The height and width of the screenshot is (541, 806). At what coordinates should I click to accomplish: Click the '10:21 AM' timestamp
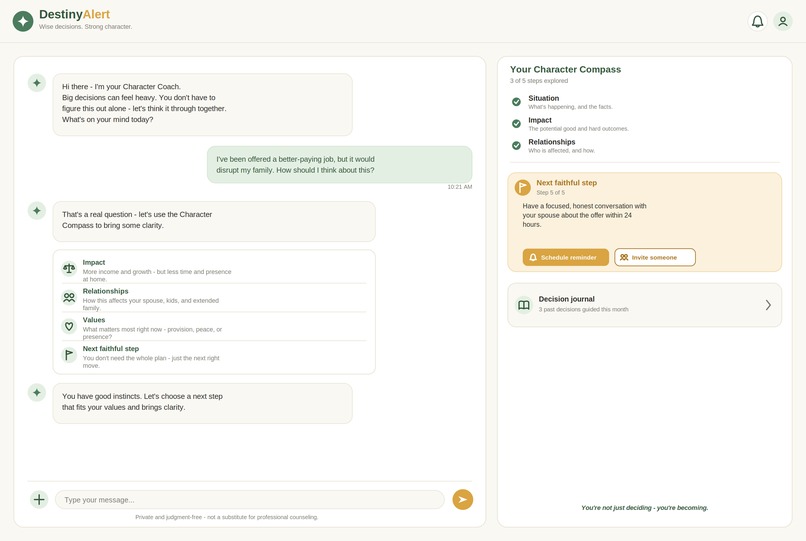tap(460, 187)
